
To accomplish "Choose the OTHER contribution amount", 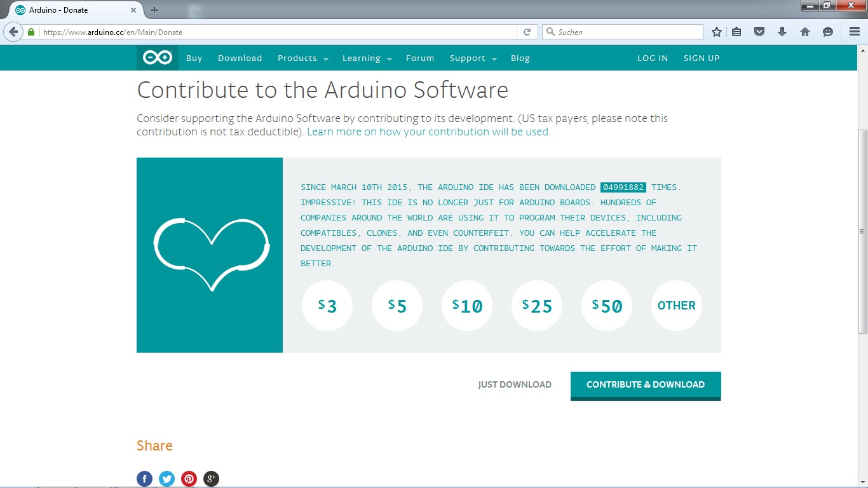I will tap(677, 306).
